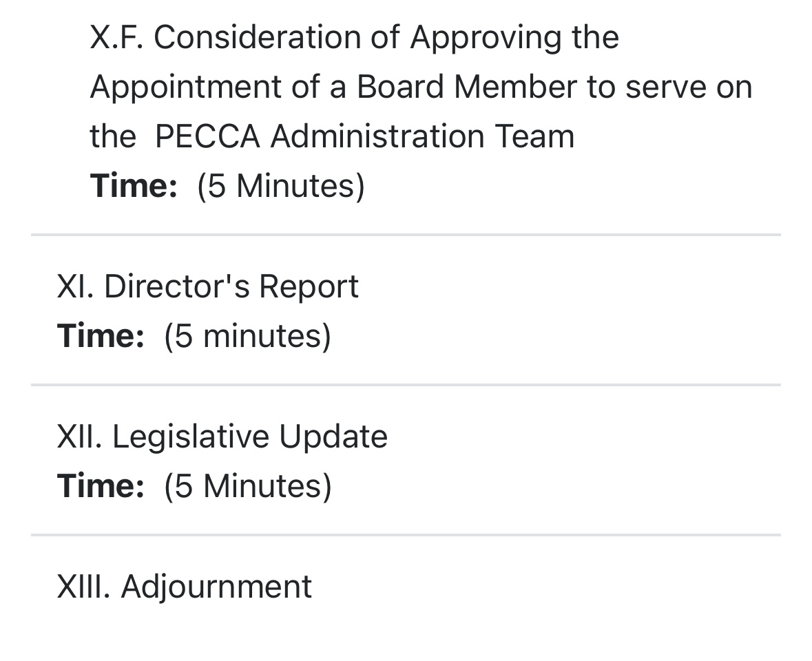Open the XI. Director's Report agenda item
Viewport: 812px width, 661px height.
(x=207, y=286)
